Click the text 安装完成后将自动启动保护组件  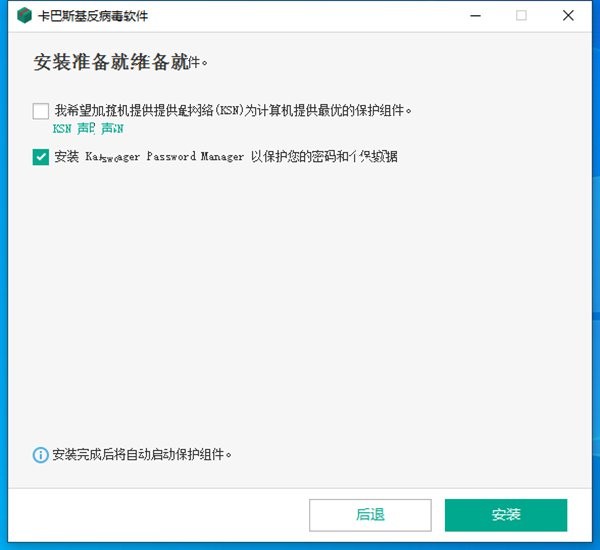pos(142,455)
